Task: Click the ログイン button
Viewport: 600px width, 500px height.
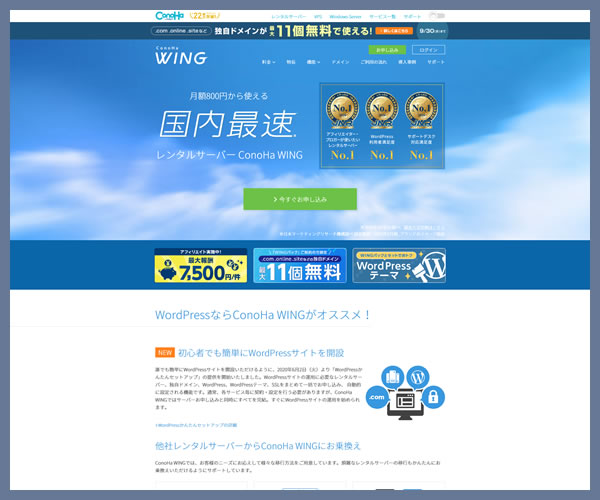Action: pos(429,50)
